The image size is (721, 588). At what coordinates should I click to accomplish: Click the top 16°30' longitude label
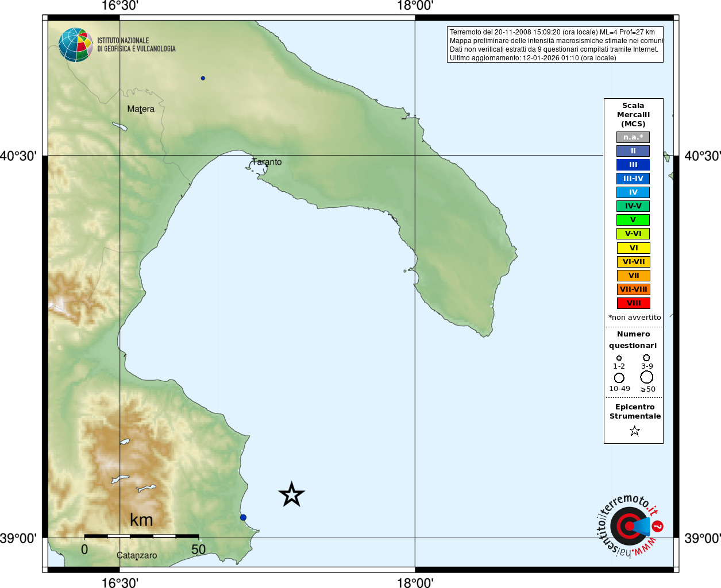pyautogui.click(x=119, y=6)
